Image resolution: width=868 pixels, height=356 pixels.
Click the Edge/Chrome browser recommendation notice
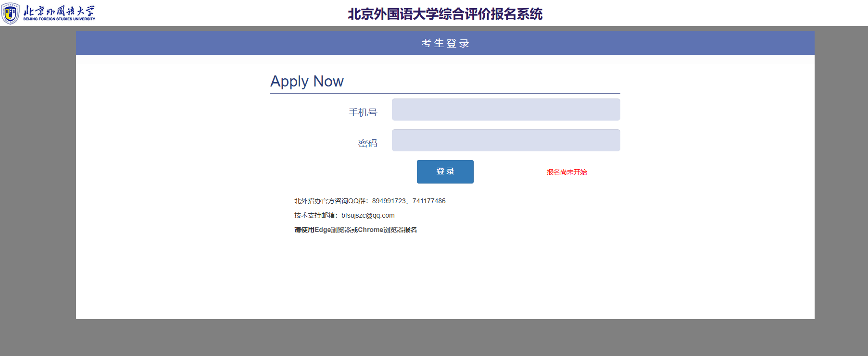click(355, 230)
